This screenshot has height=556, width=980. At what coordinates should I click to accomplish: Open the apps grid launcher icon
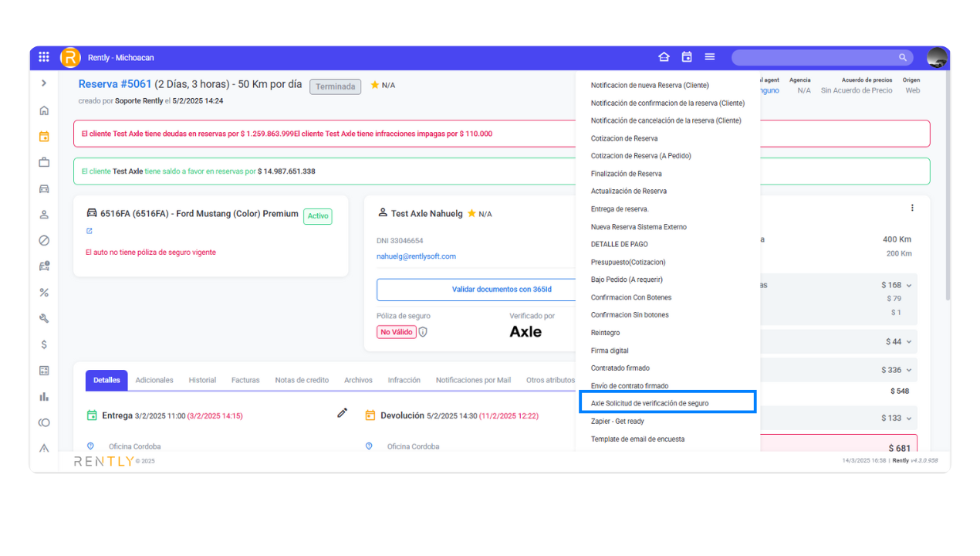44,57
